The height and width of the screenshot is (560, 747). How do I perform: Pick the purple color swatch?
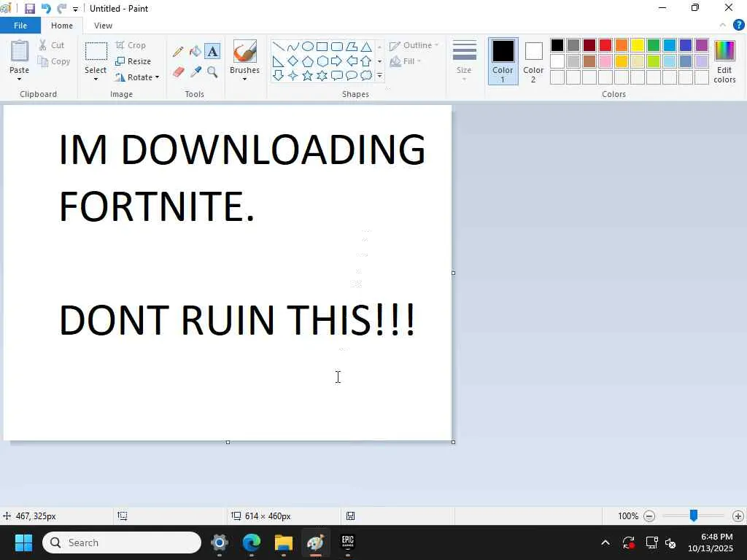coord(702,45)
